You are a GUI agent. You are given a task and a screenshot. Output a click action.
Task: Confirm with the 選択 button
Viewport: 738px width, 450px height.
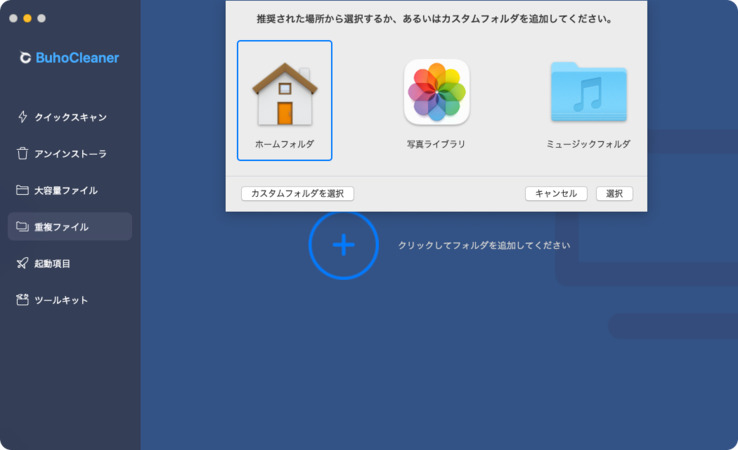pos(614,193)
